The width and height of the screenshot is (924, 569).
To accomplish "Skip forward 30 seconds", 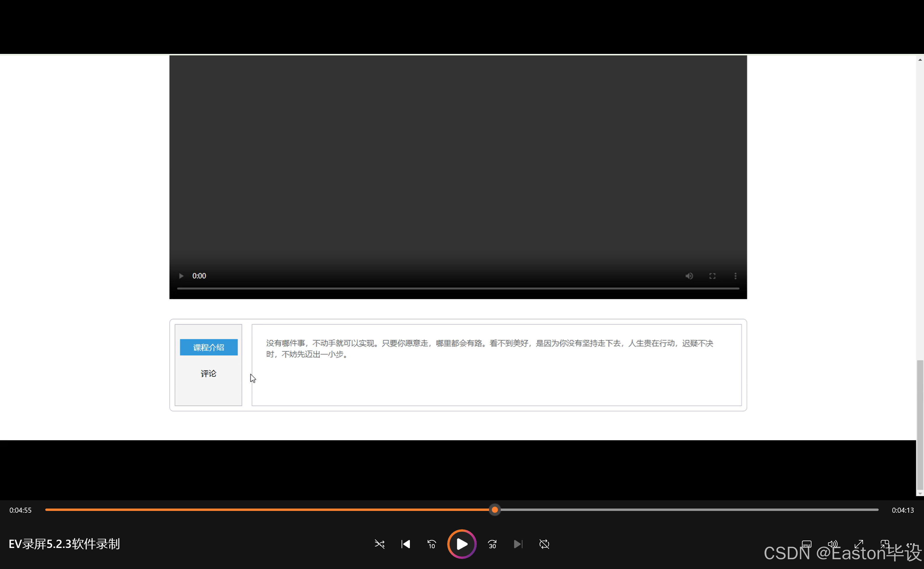I will tap(492, 544).
